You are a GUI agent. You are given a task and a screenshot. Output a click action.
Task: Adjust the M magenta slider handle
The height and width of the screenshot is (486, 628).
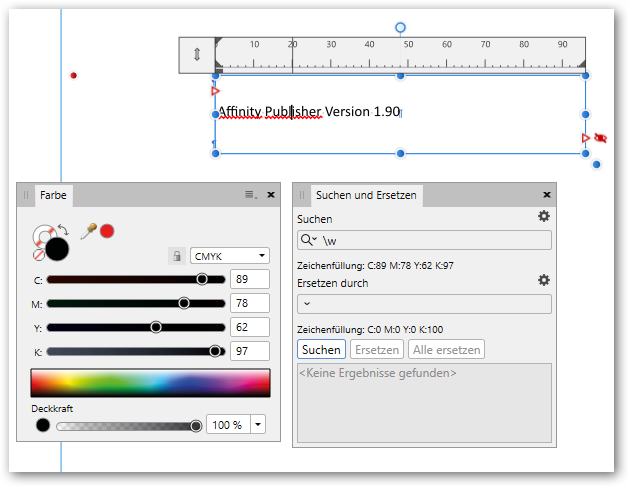pos(184,303)
